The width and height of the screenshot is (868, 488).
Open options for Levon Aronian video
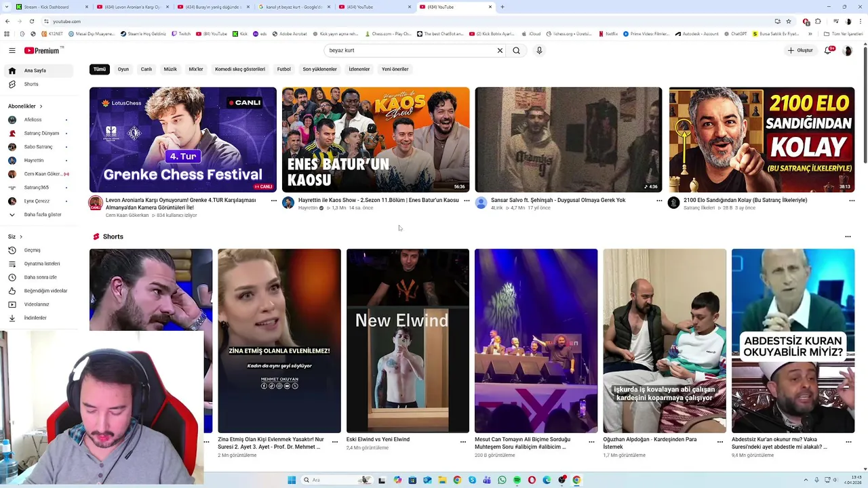click(x=274, y=201)
